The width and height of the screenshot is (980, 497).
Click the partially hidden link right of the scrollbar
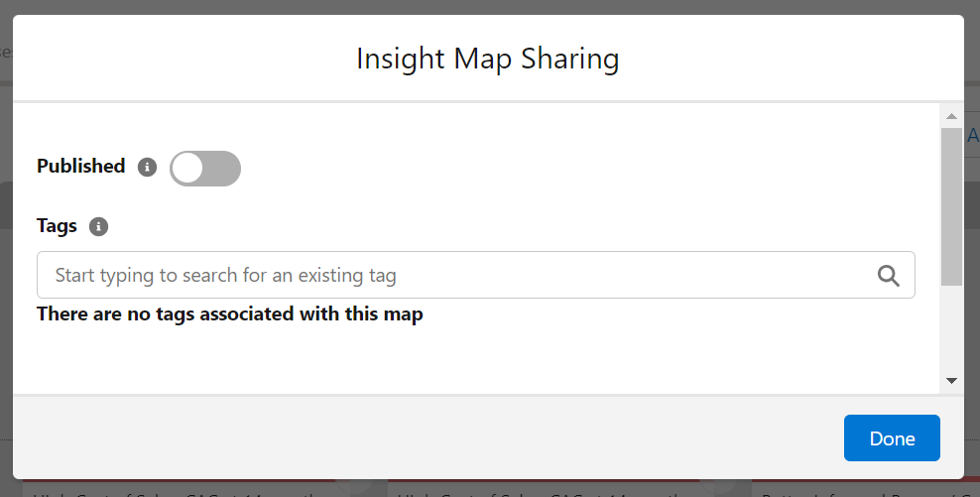coord(973,139)
